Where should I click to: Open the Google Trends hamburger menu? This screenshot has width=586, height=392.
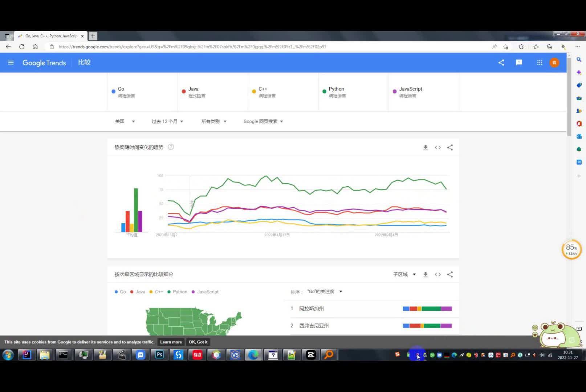pos(11,63)
